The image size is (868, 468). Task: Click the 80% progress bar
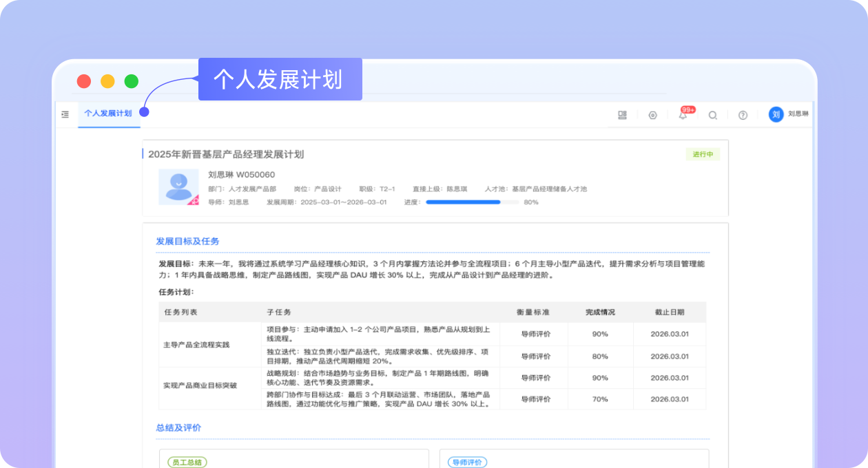click(472, 202)
